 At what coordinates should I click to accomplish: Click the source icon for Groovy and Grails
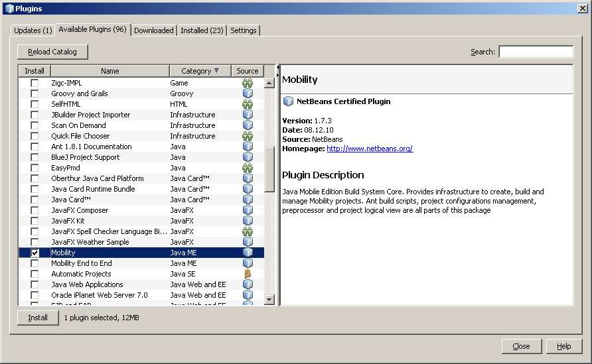248,93
